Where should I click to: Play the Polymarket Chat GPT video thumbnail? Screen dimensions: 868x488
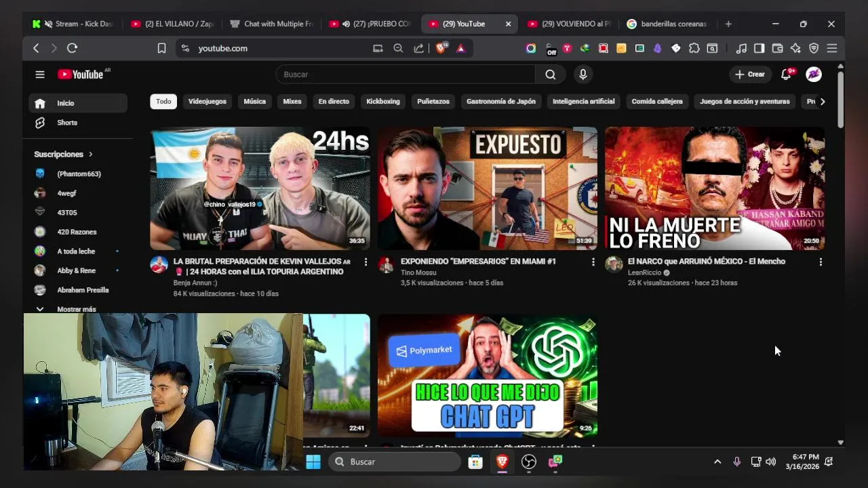coord(488,375)
